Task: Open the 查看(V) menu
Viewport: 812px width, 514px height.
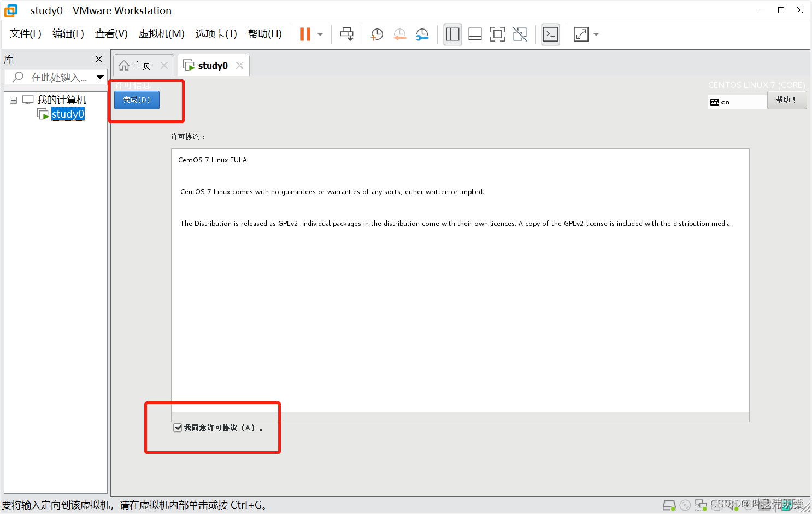Action: click(x=111, y=34)
